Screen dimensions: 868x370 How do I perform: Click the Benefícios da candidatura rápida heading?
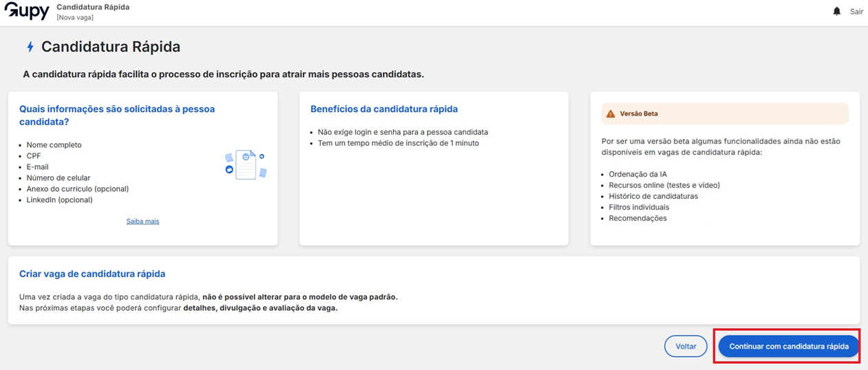pyautogui.click(x=384, y=109)
